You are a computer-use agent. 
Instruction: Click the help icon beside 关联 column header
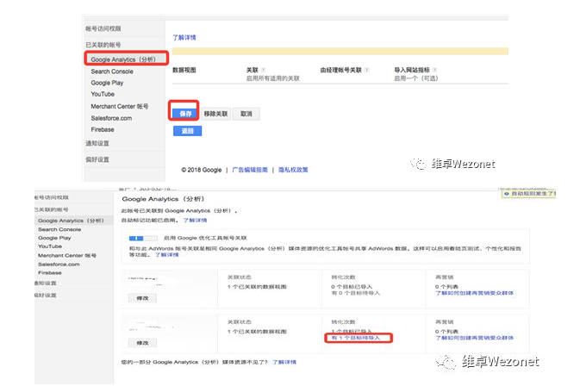coord(264,70)
